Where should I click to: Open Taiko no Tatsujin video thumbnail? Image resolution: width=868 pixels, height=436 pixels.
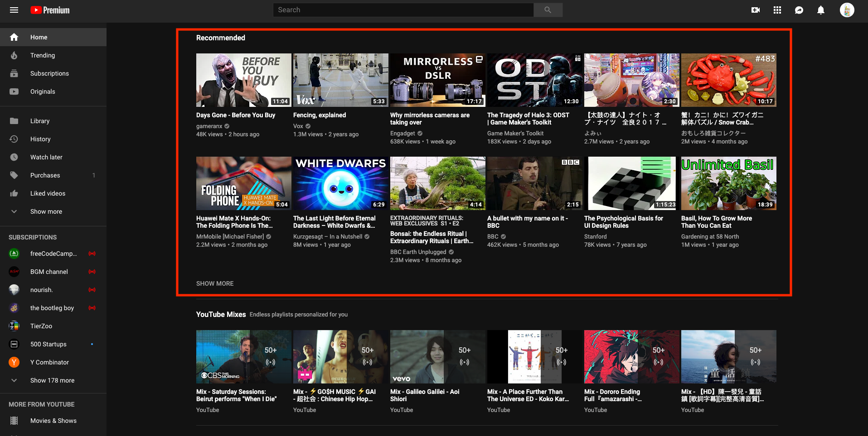(x=632, y=80)
